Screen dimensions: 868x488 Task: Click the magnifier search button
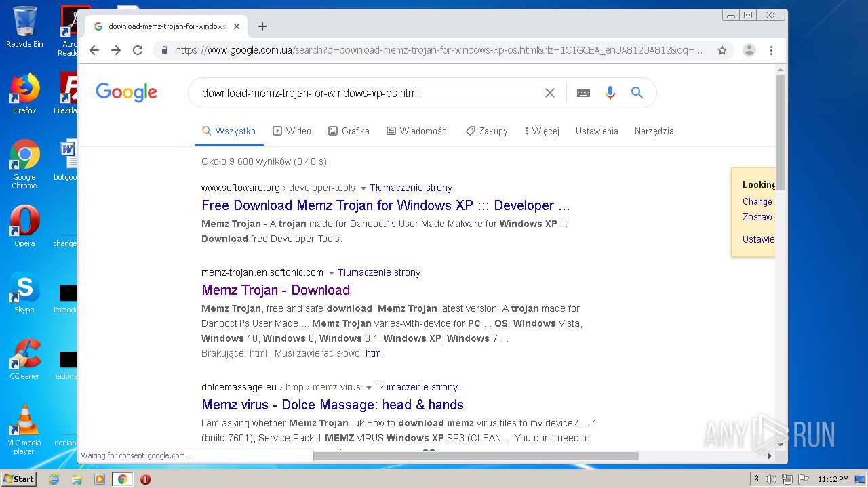637,93
